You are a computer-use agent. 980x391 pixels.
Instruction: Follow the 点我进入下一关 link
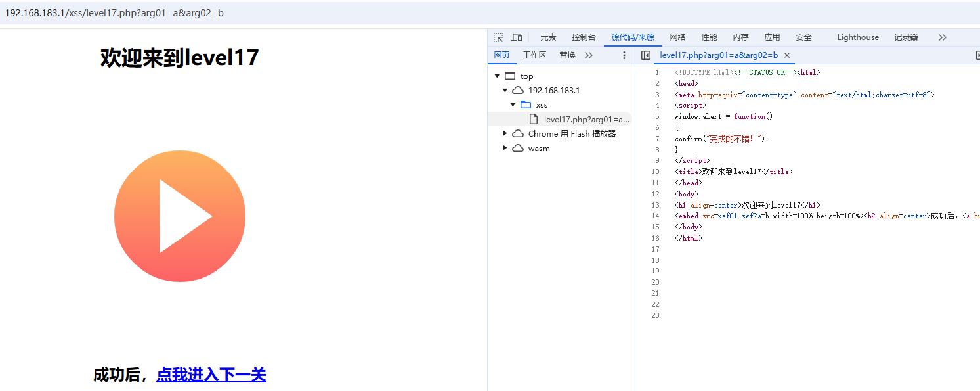211,375
